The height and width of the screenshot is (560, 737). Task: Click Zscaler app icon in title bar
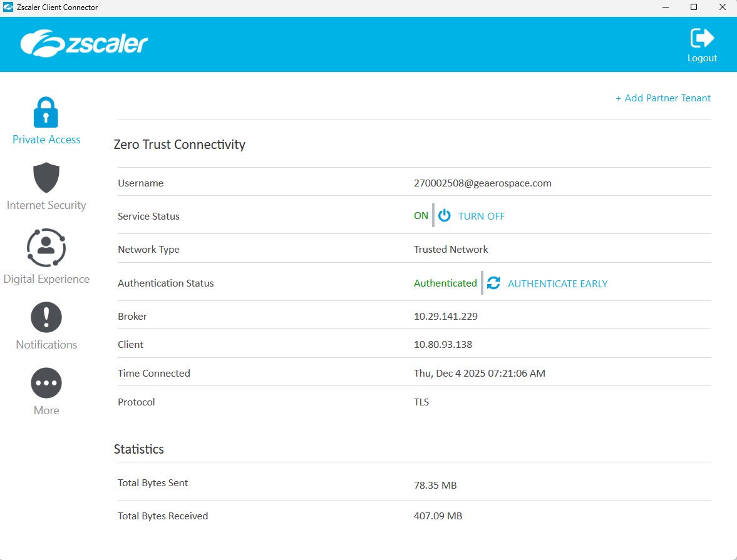[x=8, y=8]
